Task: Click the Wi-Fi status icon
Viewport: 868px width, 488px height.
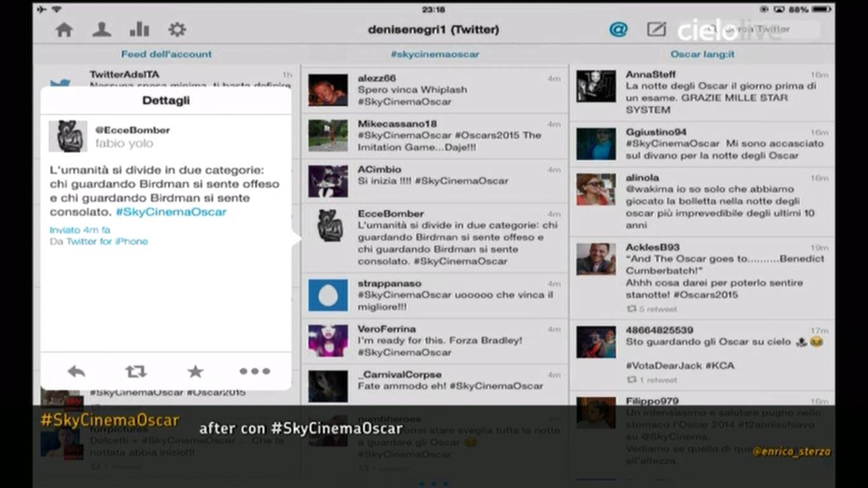Action: click(57, 10)
